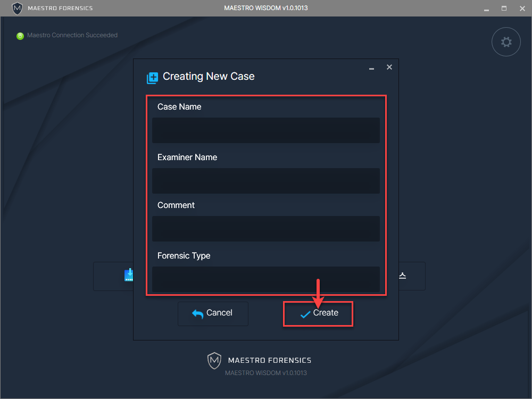Open the Forensic Type field
This screenshot has width=532, height=399.
[266, 279]
